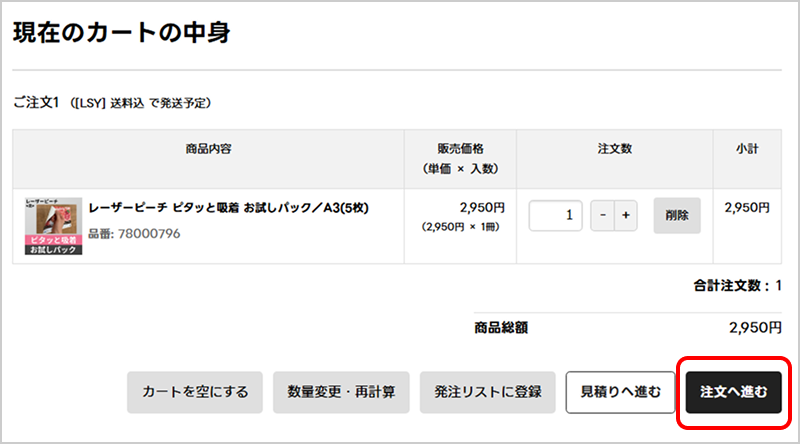Click the 現在のカートの中身 heading

point(122,33)
